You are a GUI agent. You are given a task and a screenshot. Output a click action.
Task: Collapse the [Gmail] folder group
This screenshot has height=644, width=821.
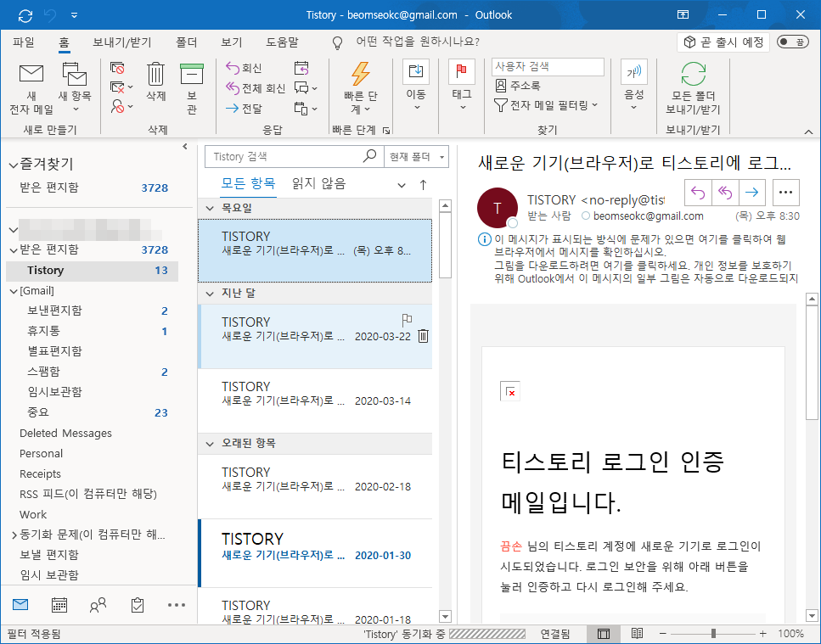(x=13, y=291)
